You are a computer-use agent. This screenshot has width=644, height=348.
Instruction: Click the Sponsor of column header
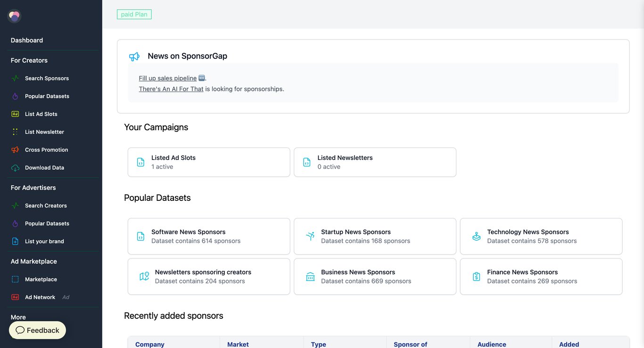click(411, 344)
